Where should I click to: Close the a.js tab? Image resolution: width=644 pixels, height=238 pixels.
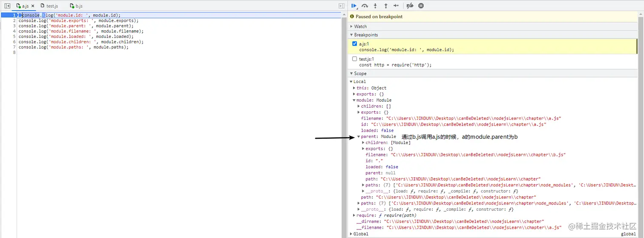click(33, 6)
